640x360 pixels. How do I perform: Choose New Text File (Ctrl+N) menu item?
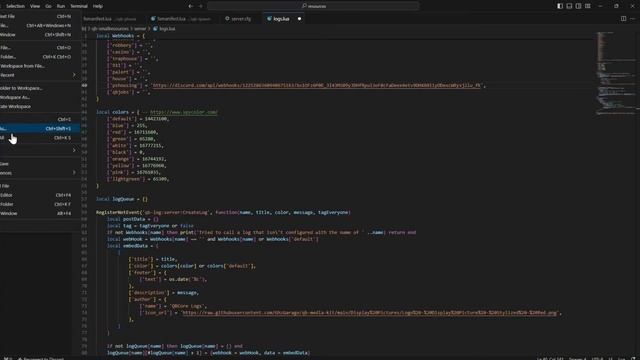click(39, 16)
